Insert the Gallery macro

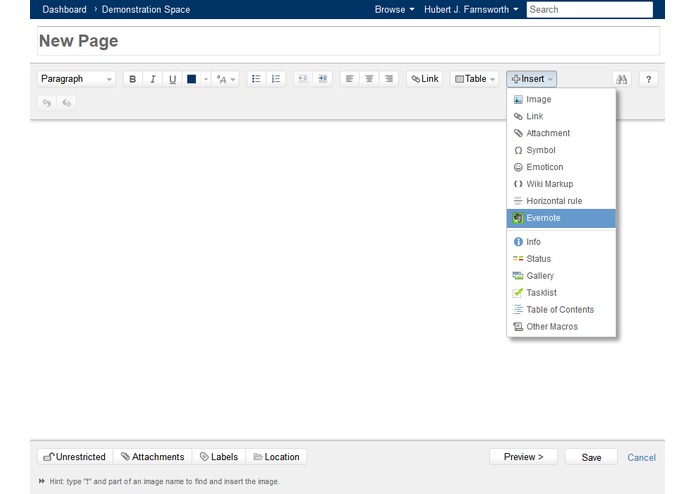(x=561, y=276)
